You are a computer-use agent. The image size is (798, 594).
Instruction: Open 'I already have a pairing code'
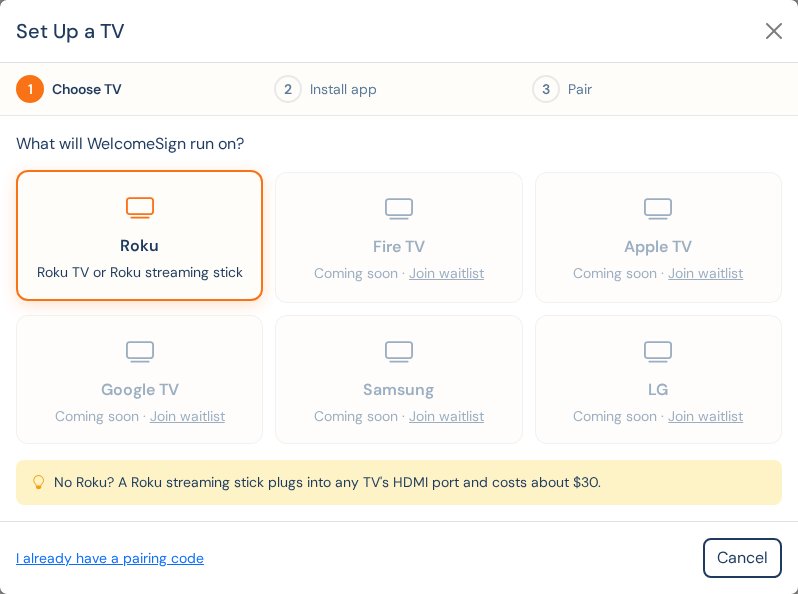tap(110, 558)
